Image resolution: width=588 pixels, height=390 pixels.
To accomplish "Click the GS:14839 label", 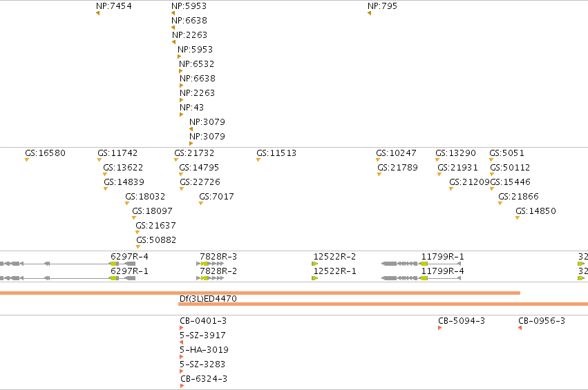I will click(124, 182).
